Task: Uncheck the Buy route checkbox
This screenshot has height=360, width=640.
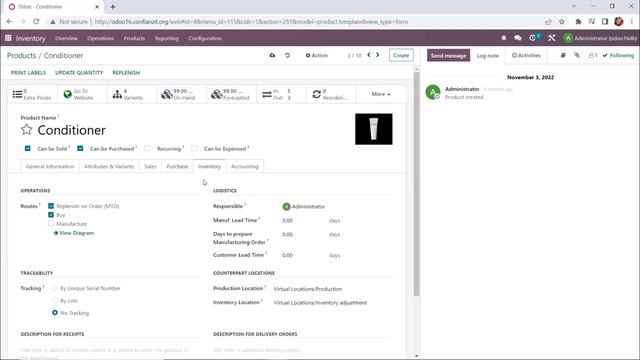Action: pyautogui.click(x=51, y=215)
